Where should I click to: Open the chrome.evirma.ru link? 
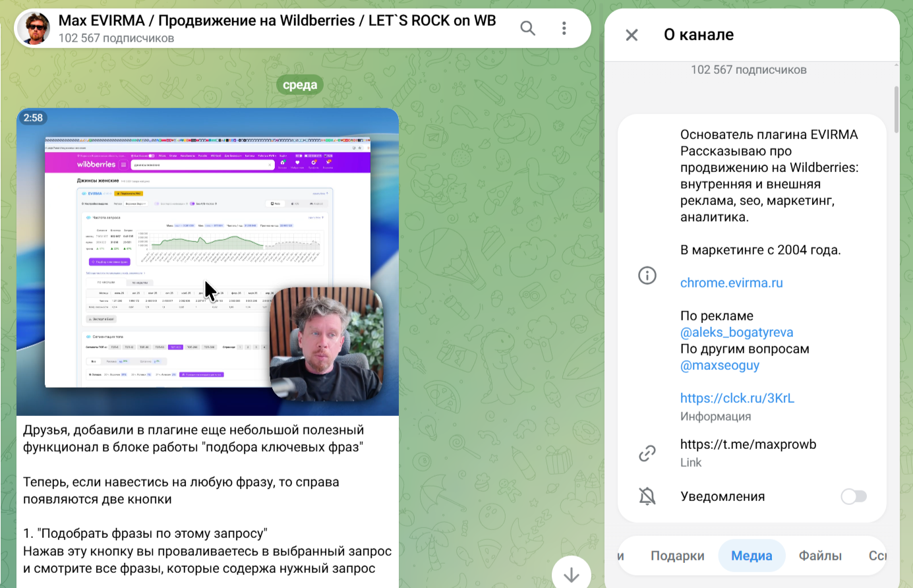732,283
